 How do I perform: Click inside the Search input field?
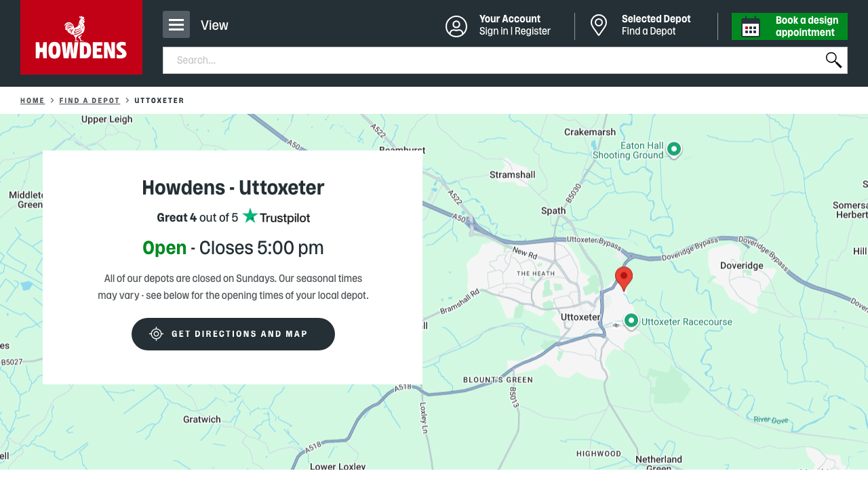(475, 60)
